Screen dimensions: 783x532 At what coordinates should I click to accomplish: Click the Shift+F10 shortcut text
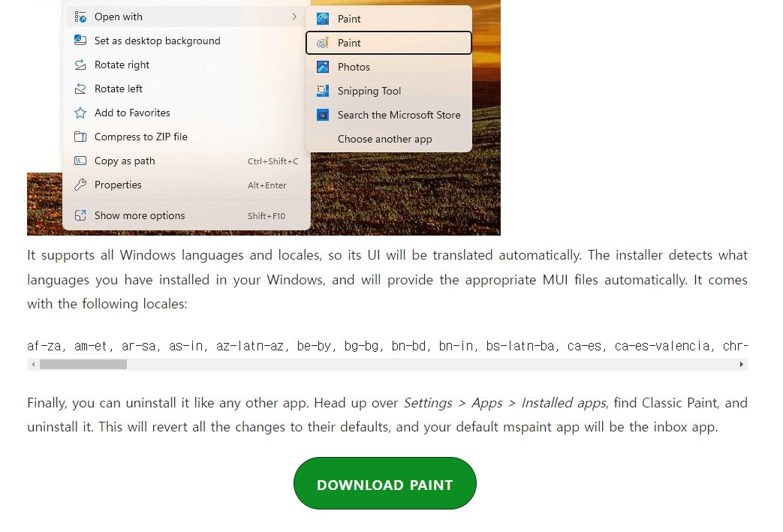click(x=267, y=216)
